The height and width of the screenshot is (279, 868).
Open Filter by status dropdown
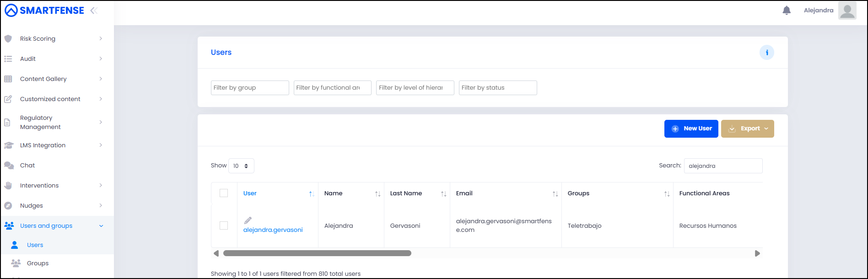coord(498,88)
